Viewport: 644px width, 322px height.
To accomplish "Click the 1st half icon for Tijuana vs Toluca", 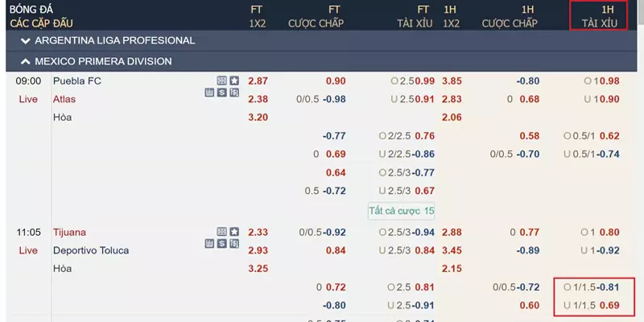I will click(234, 244).
